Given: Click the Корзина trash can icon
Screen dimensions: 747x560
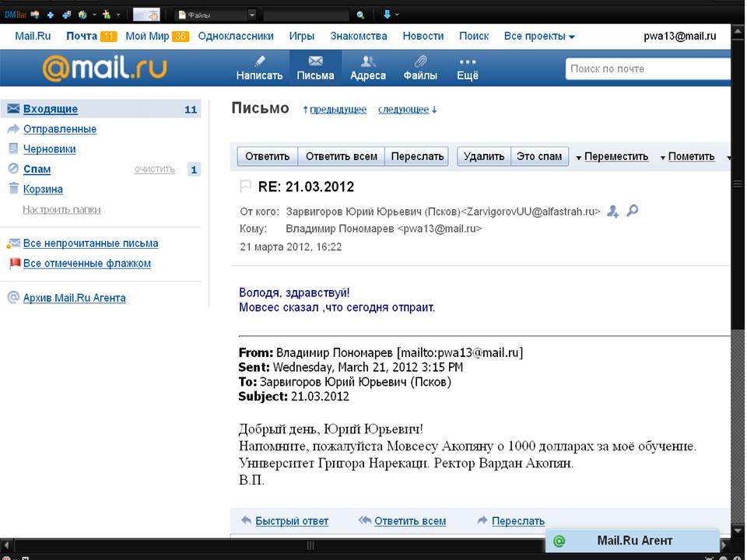Looking at the screenshot, I should (x=14, y=188).
